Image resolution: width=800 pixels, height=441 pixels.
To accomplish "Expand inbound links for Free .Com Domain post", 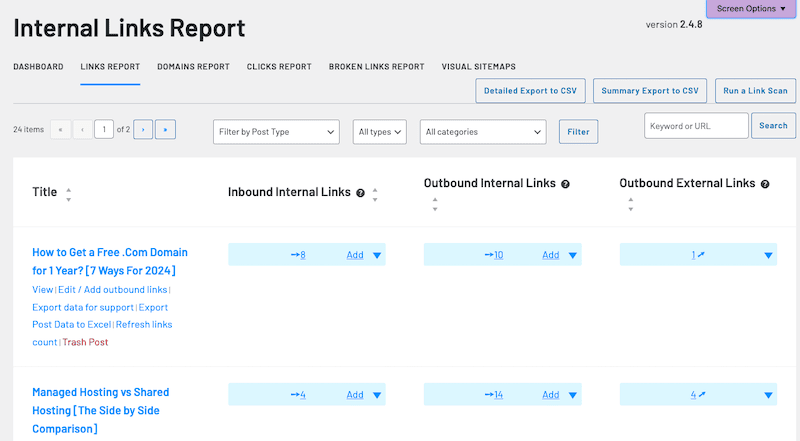I will (377, 255).
